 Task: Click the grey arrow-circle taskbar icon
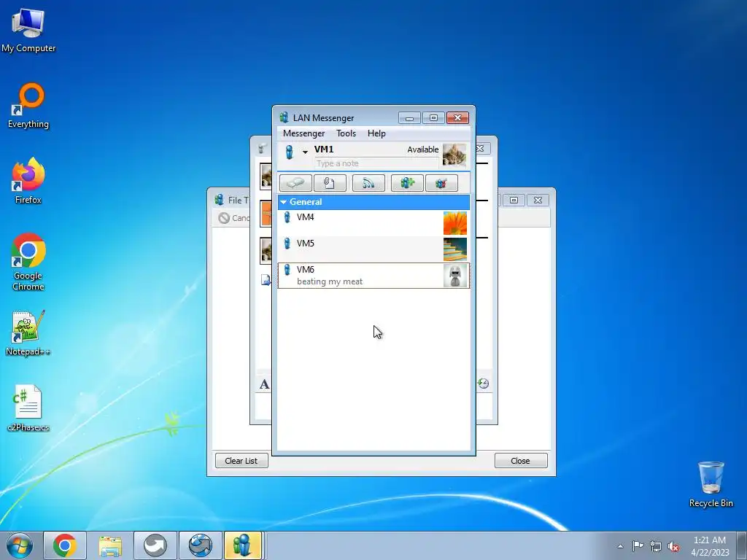tap(155, 545)
